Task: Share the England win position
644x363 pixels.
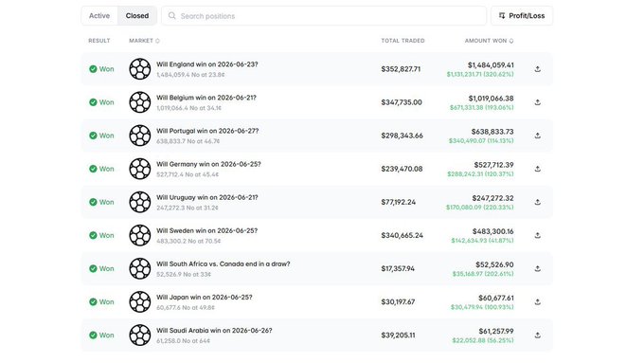Action: [538, 69]
